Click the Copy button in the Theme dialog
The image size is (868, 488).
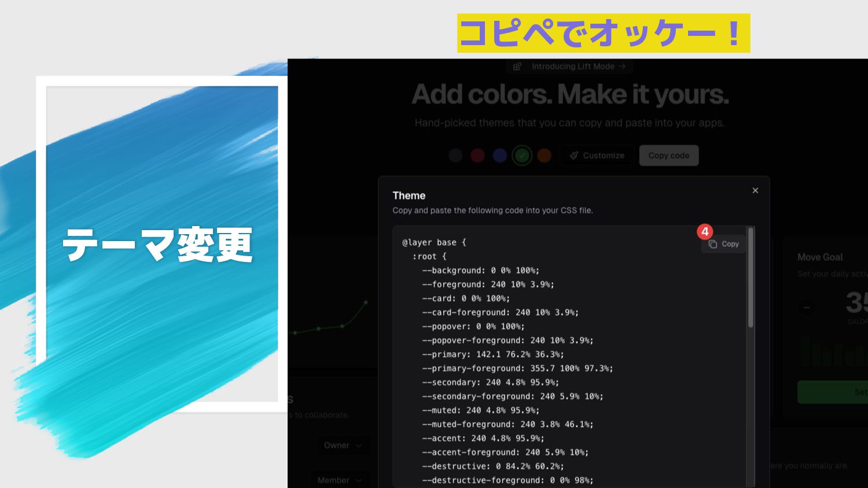click(723, 244)
